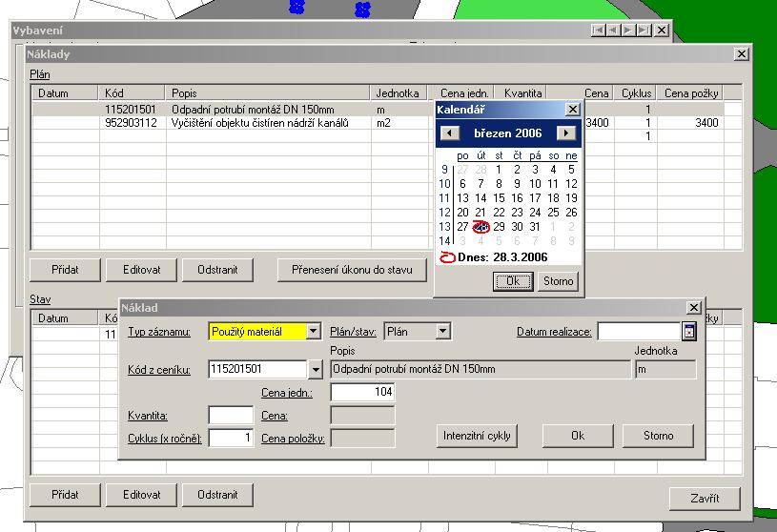777x532 pixels.
Task: Close the Vybavení window
Action: [662, 31]
